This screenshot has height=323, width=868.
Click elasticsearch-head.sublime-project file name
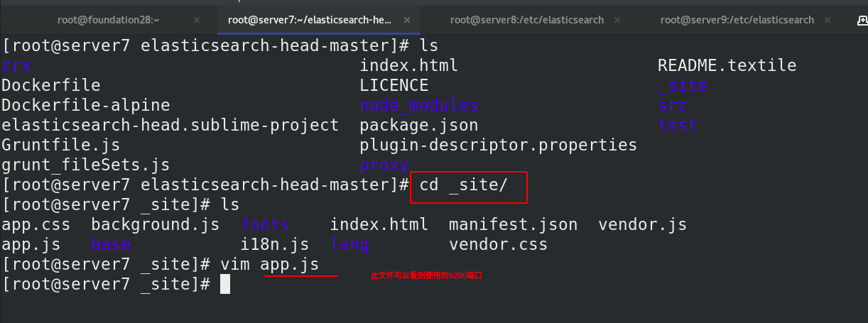[x=170, y=126]
